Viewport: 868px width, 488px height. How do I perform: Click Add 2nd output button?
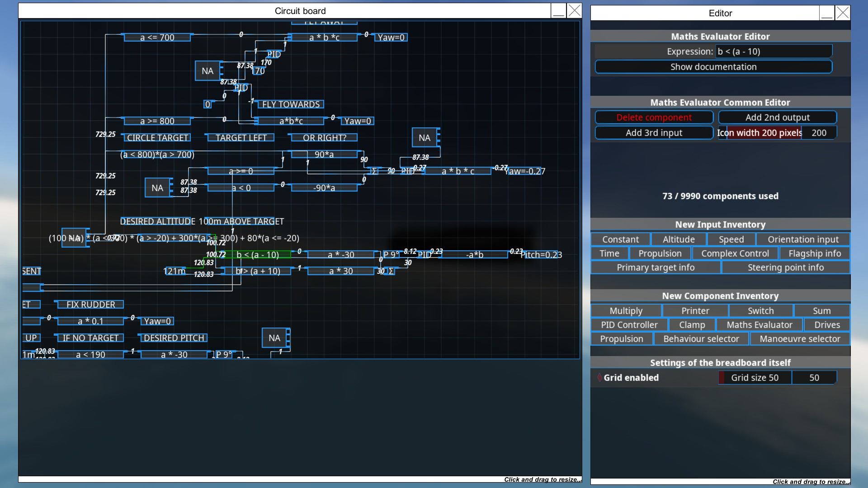777,117
